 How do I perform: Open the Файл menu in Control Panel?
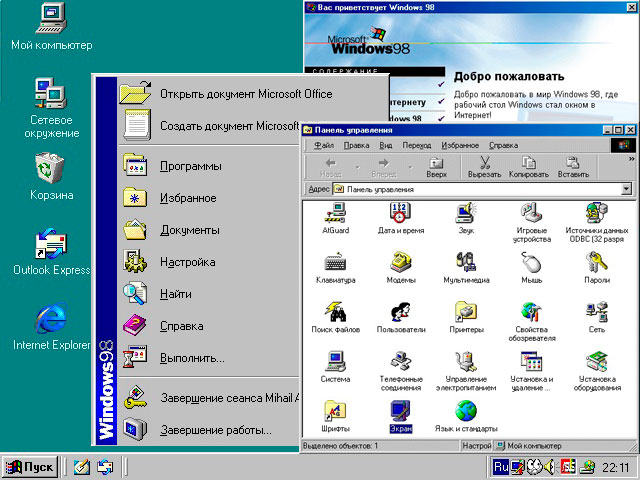coord(324,145)
